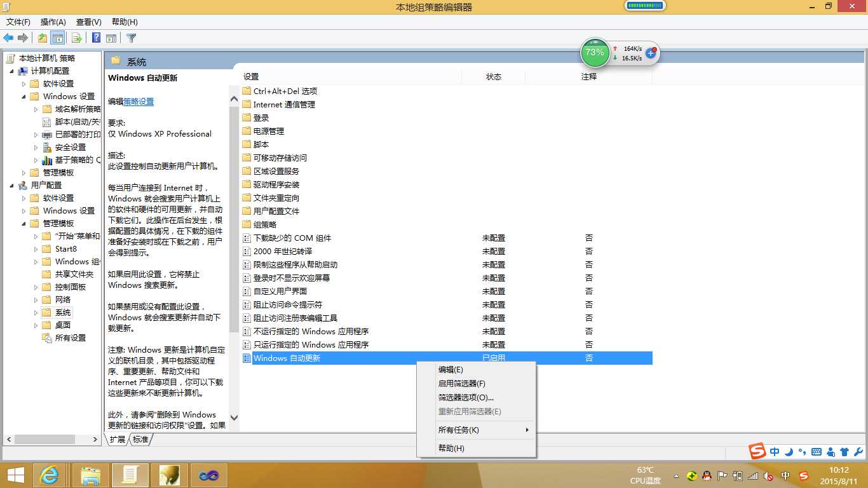The image size is (868, 488).
Task: Click the Windows Start button
Action: [x=15, y=475]
